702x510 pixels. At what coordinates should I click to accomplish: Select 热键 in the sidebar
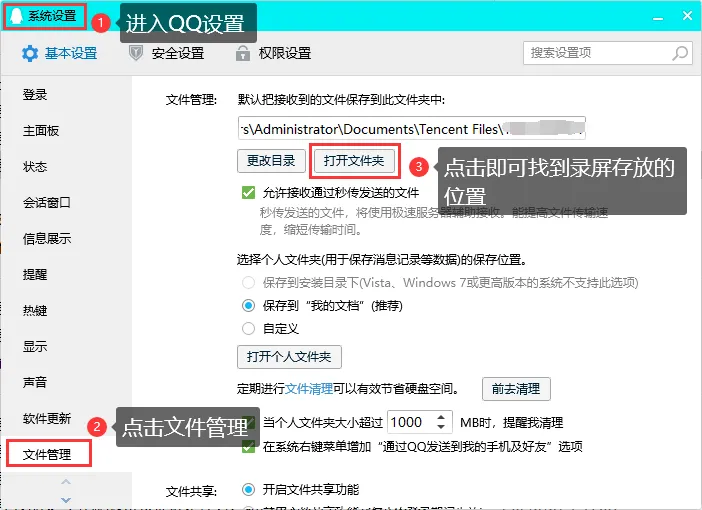tap(35, 310)
